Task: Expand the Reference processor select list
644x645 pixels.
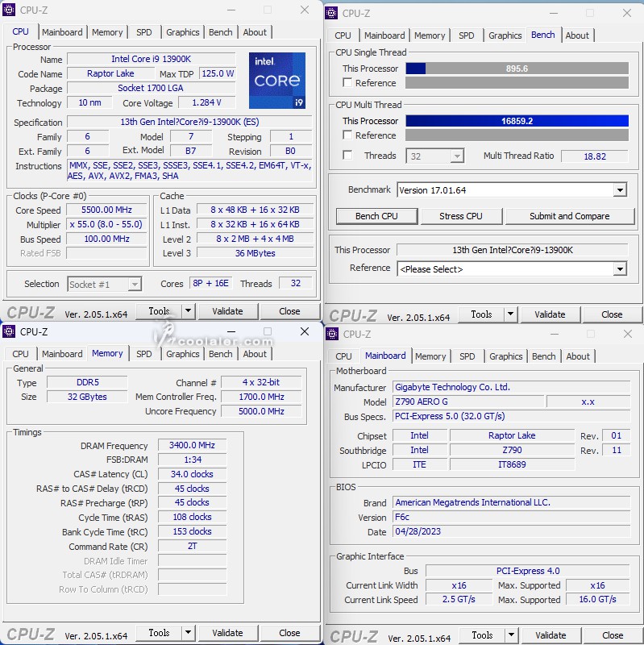Action: point(619,269)
